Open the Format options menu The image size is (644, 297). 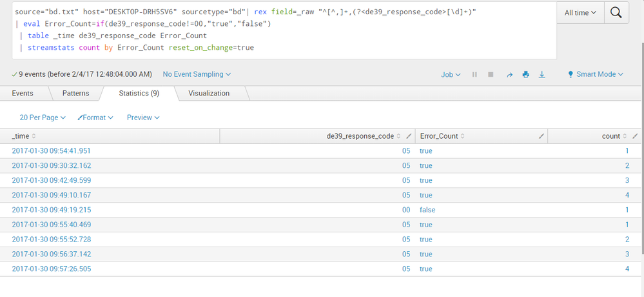point(95,118)
